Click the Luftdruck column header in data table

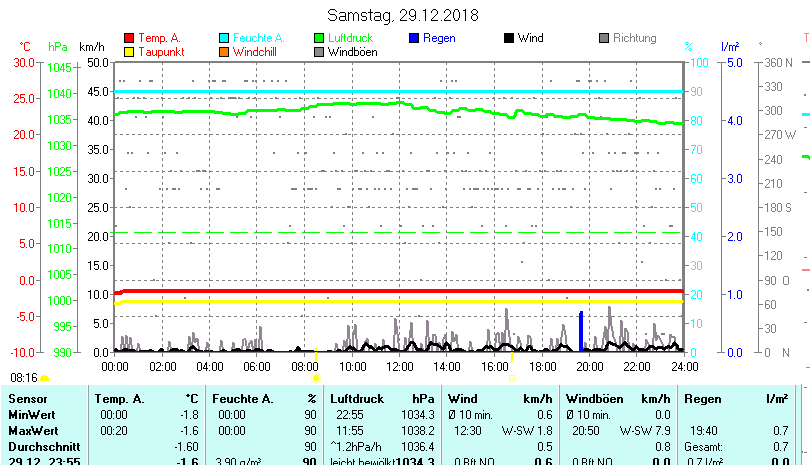357,399
